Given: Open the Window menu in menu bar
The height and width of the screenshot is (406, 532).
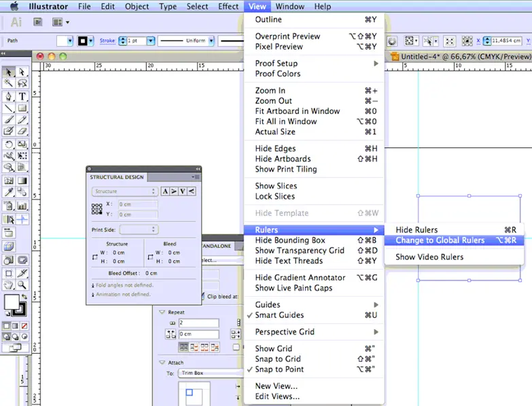Looking at the screenshot, I should click(x=289, y=6).
